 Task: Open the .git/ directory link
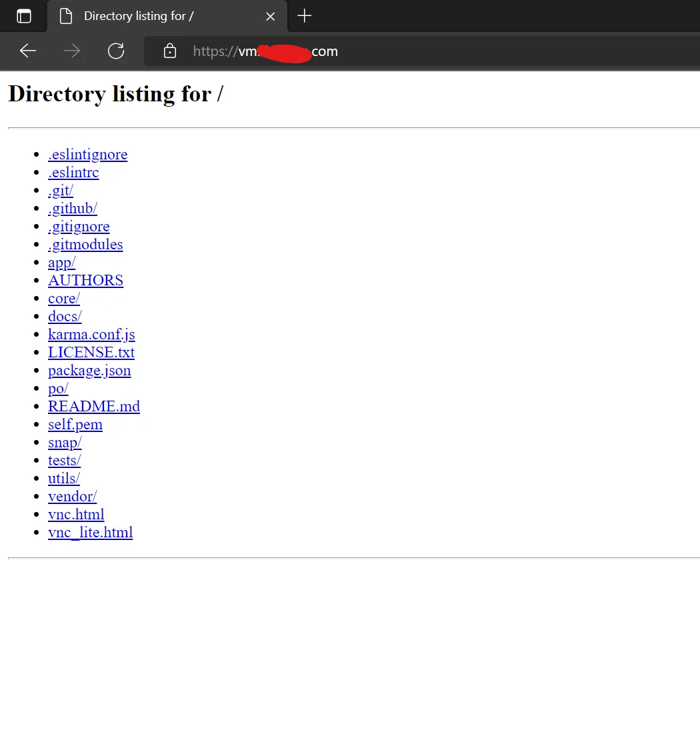point(60,190)
